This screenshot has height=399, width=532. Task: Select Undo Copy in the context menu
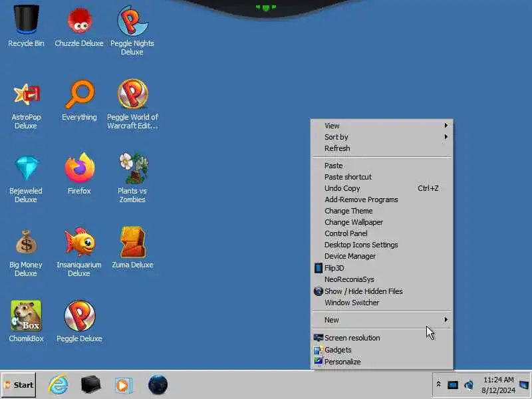[x=382, y=188]
